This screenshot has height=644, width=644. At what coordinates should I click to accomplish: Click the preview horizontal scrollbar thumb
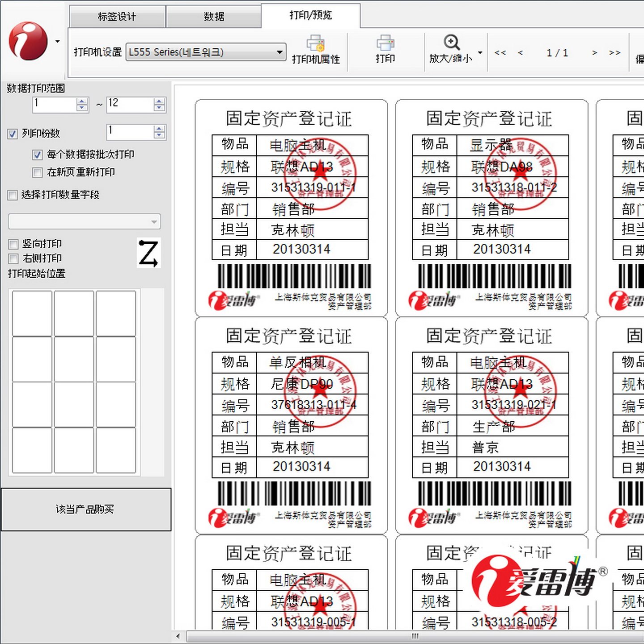coord(415,636)
